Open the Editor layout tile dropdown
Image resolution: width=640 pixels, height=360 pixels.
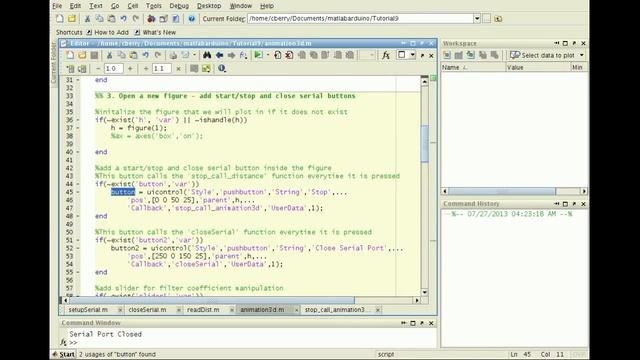click(x=413, y=55)
